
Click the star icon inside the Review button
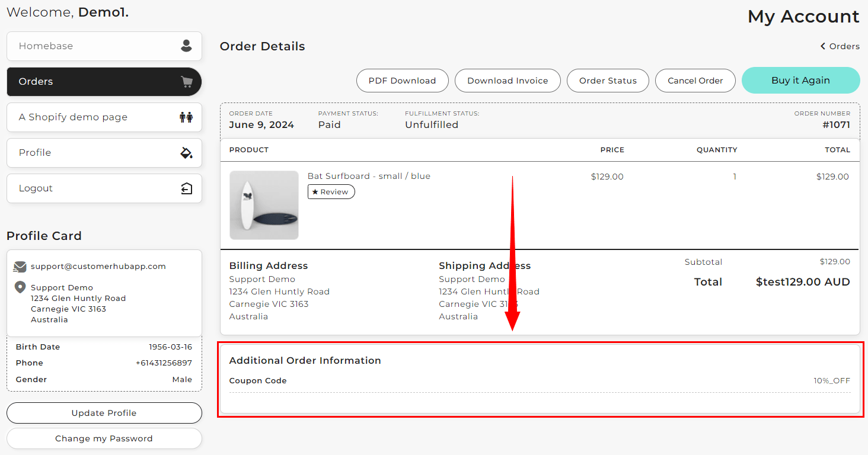pos(317,191)
